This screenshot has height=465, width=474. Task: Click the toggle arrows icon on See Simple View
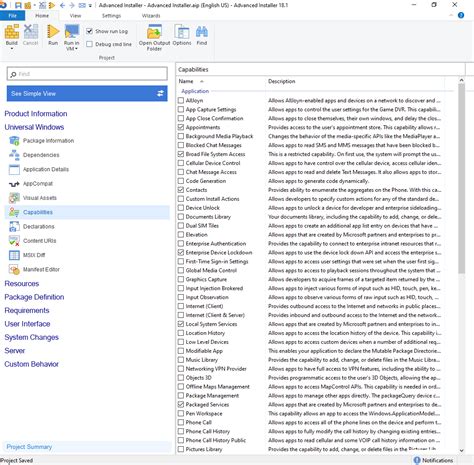click(x=160, y=94)
